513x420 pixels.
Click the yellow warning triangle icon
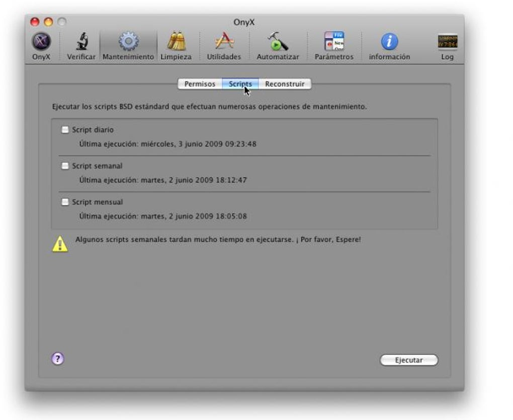(60, 244)
